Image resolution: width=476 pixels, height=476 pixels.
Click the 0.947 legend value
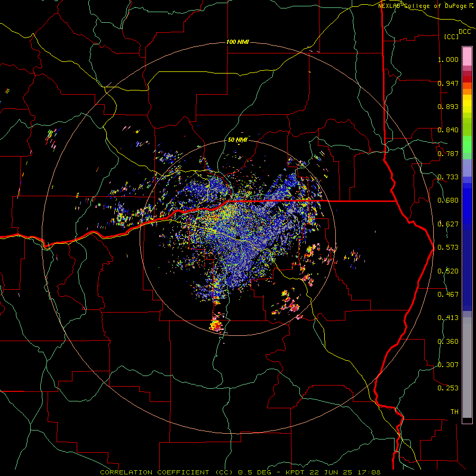[x=448, y=83]
